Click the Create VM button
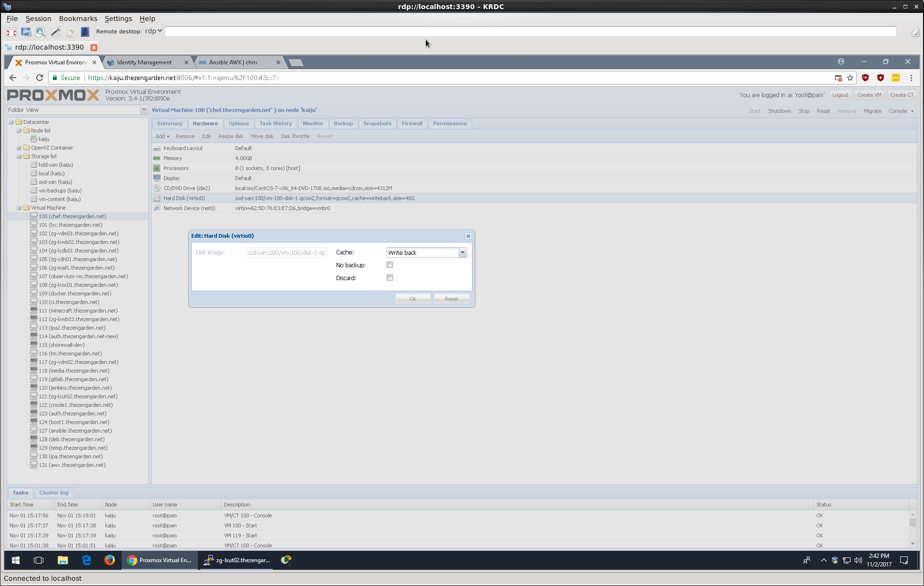This screenshot has height=586, width=924. 869,95
